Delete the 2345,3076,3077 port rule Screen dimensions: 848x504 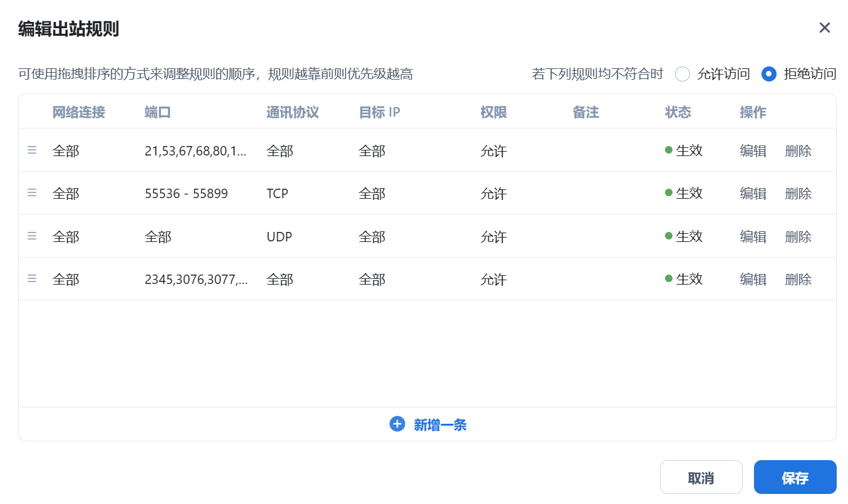coord(798,279)
